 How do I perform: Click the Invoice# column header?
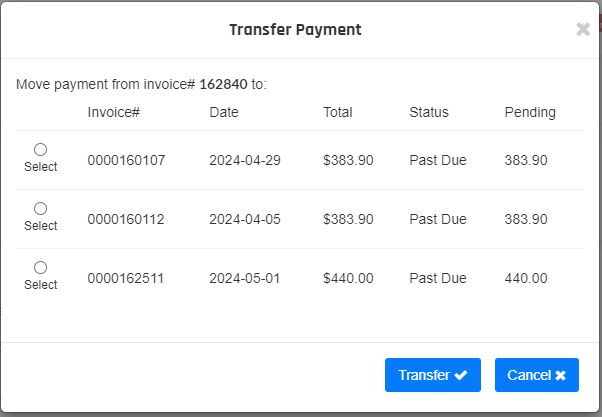(114, 112)
